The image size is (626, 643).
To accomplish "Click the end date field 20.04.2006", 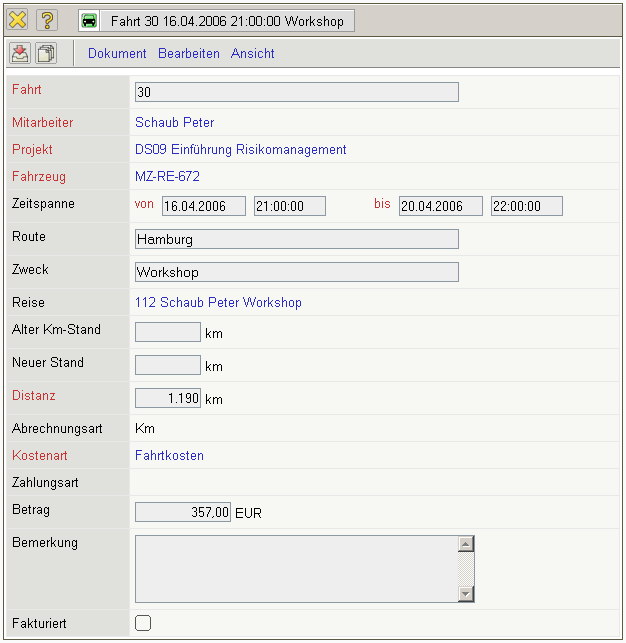I will tap(441, 206).
